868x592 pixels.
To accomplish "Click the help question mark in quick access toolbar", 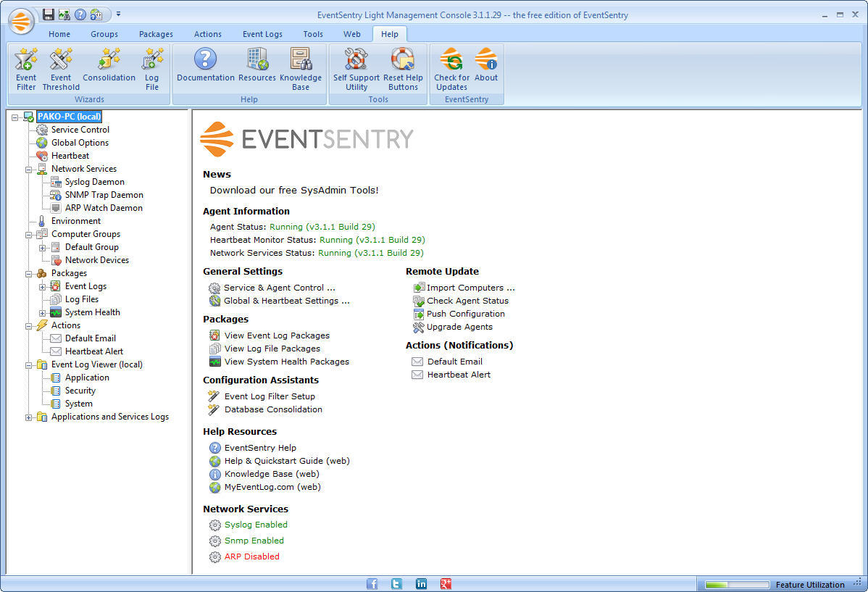I will pos(80,14).
